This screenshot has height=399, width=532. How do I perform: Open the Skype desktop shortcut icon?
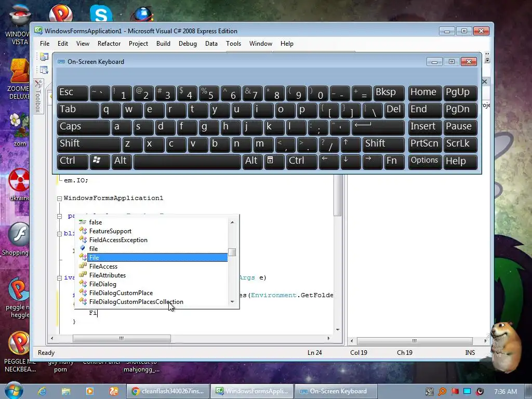coord(101,14)
